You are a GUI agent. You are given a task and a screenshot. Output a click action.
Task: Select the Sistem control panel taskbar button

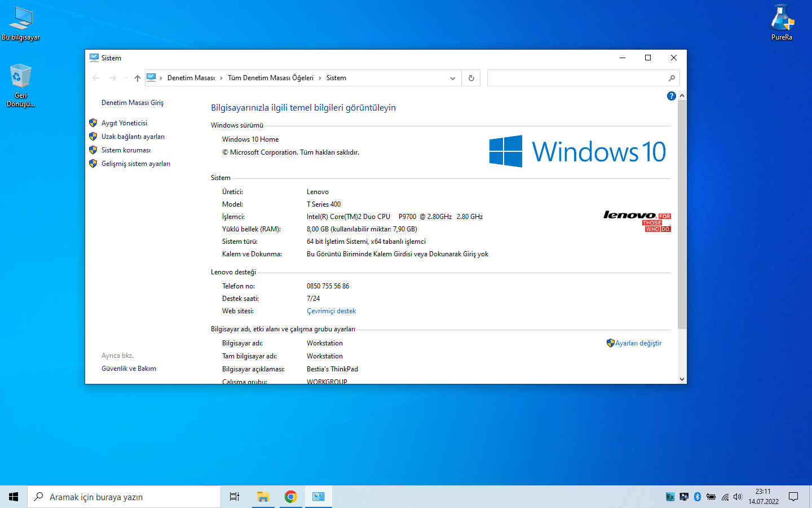point(319,497)
